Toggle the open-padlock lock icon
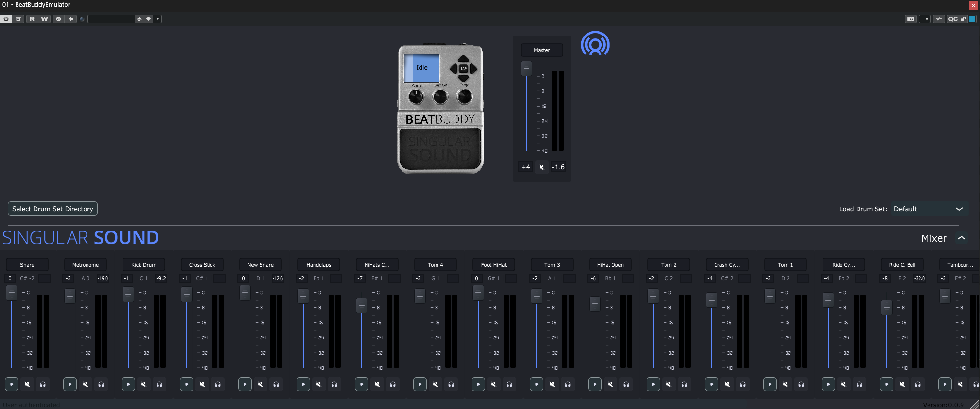The image size is (980, 409). pyautogui.click(x=963, y=19)
